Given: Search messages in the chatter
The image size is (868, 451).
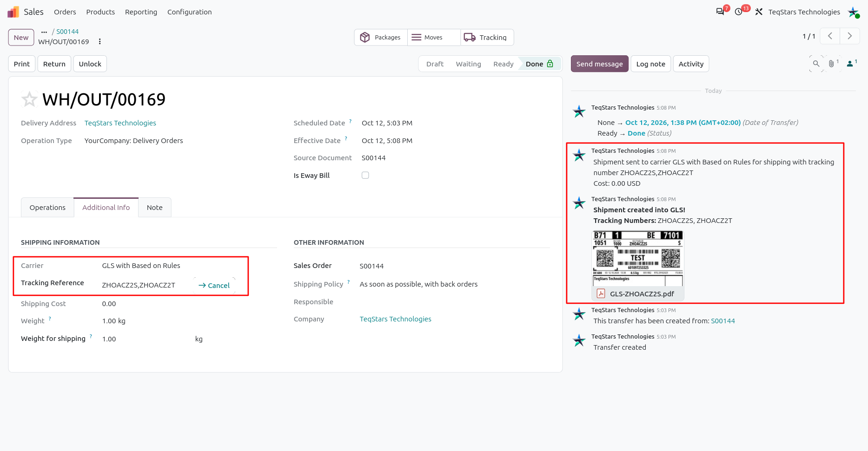Looking at the screenshot, I should click(816, 64).
